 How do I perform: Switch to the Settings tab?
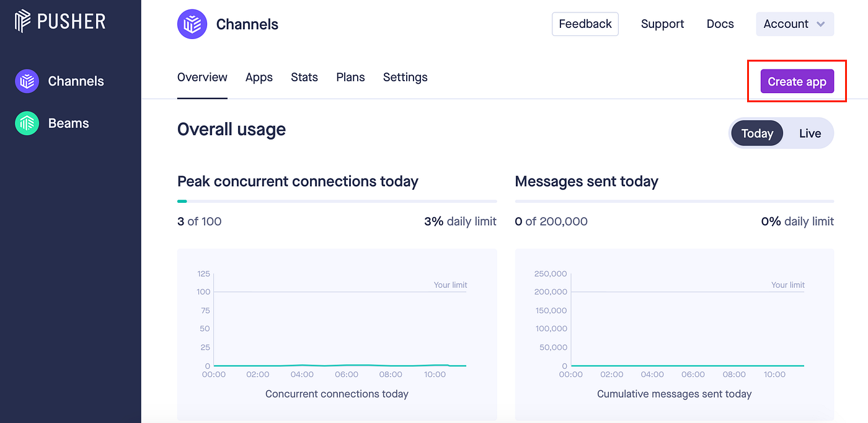coord(405,78)
